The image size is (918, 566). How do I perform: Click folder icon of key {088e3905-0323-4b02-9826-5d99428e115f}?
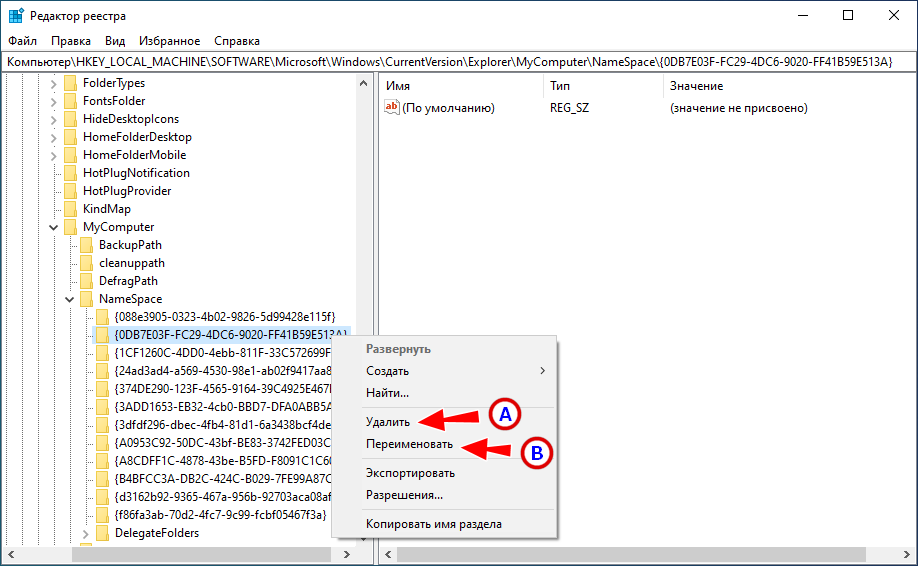point(102,317)
